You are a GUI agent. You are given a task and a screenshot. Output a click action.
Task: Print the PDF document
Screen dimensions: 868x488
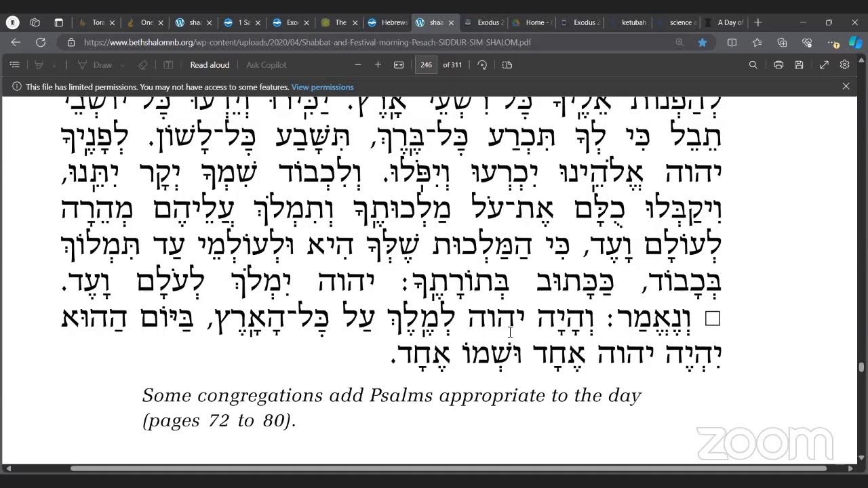pyautogui.click(x=778, y=65)
